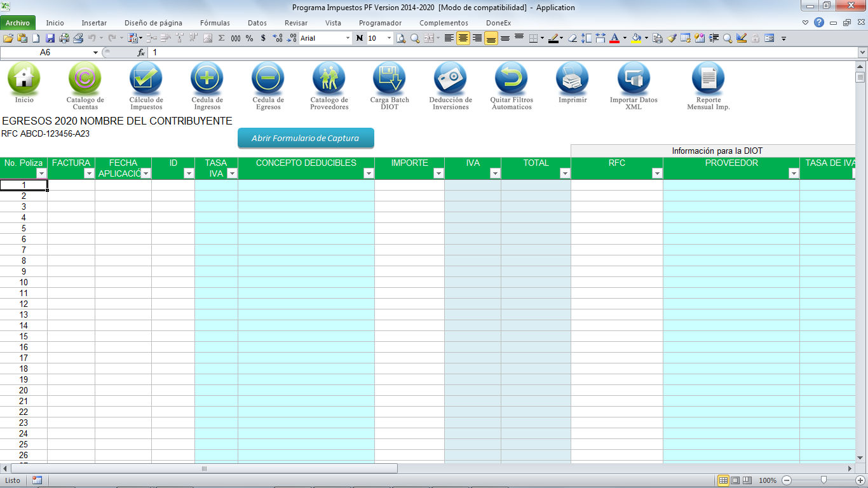Apply thousands separator 000 format
This screenshot has width=868, height=488.
point(236,38)
